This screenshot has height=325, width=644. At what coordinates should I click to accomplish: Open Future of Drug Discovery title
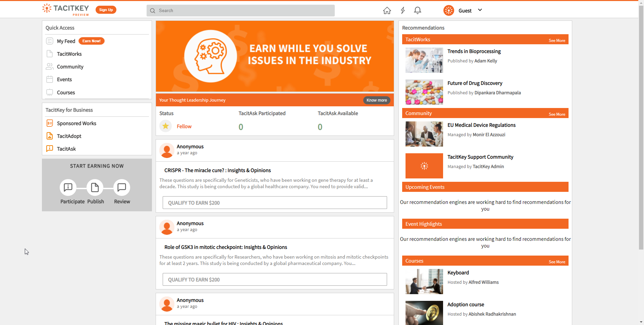click(475, 83)
